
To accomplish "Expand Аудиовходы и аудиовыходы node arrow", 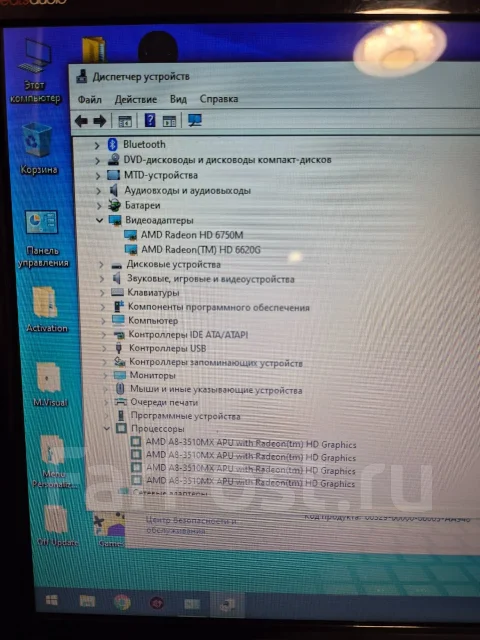I will 98,191.
